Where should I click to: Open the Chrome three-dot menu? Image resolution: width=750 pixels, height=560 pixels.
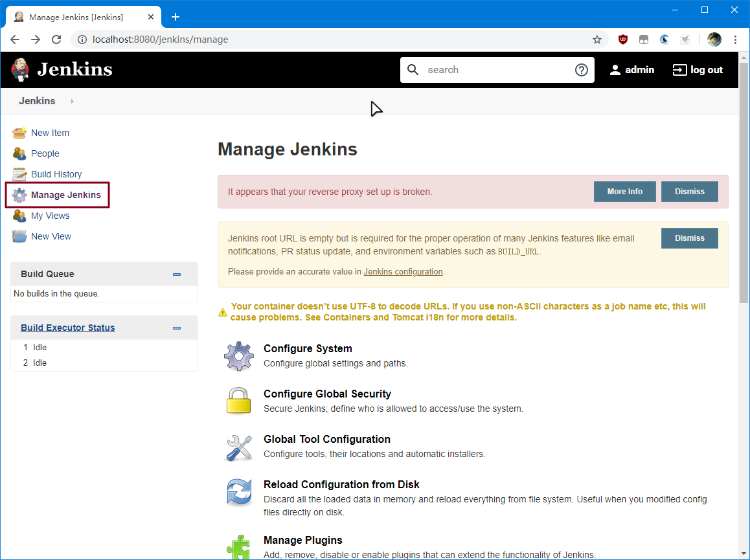pyautogui.click(x=735, y=39)
